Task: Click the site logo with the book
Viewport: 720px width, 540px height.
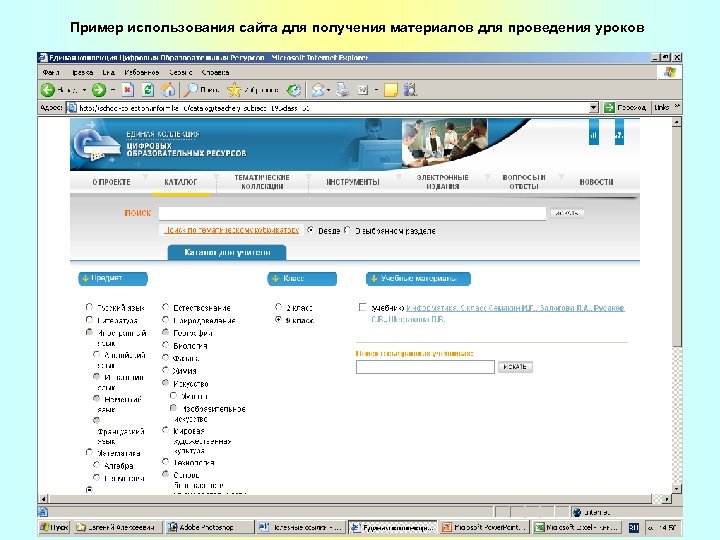Action: [x=96, y=144]
